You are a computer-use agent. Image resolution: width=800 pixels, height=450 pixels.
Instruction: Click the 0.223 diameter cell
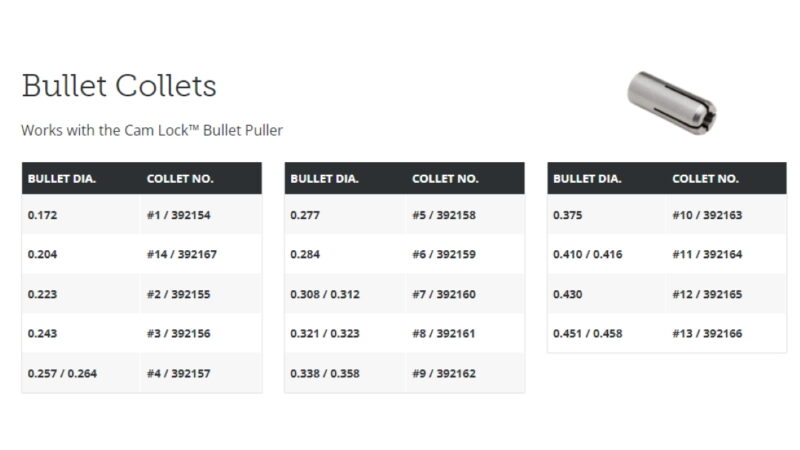42,294
